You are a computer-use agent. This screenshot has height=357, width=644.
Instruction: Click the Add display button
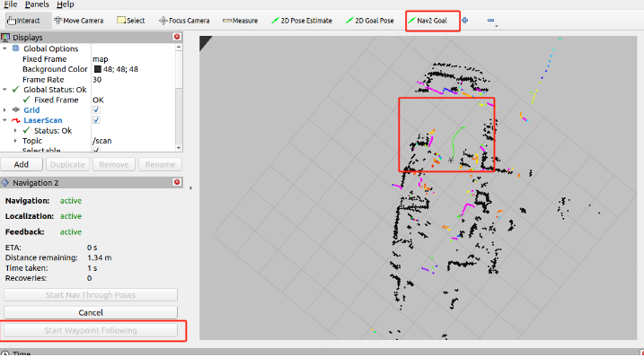(22, 164)
